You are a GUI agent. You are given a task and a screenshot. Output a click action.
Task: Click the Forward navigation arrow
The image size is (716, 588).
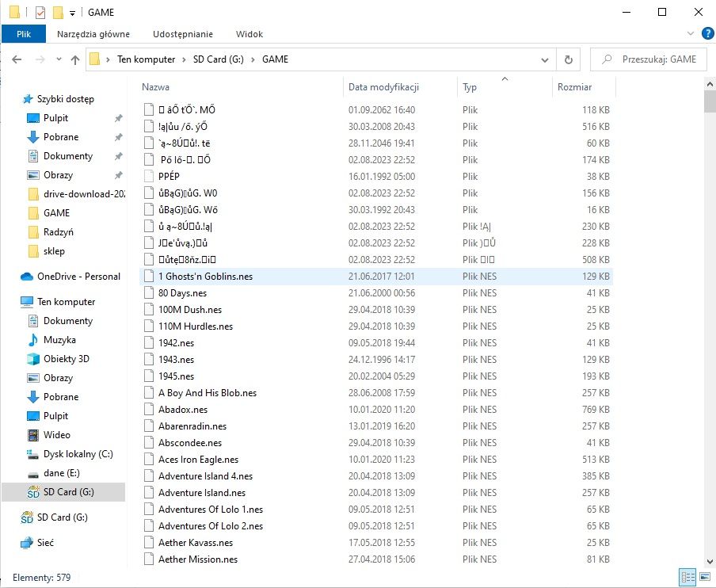[40, 59]
